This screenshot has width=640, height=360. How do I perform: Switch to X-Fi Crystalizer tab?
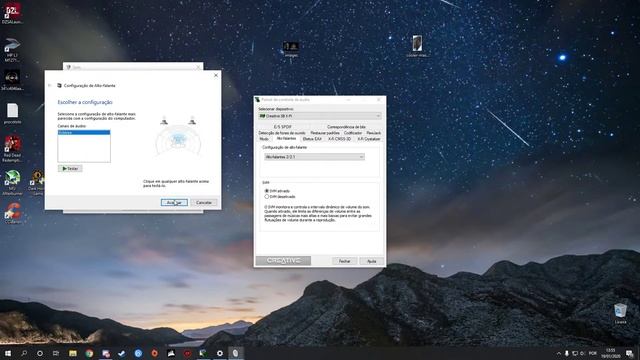pos(369,139)
